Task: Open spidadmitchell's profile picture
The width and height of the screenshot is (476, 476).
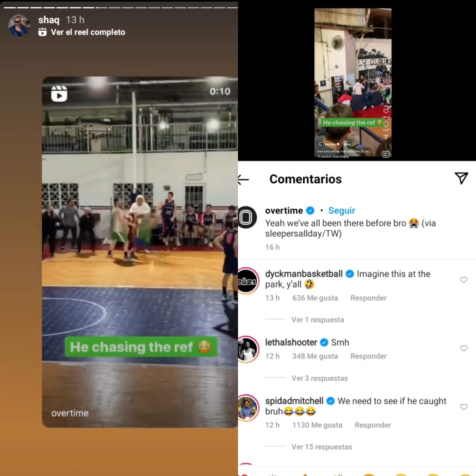Action: coord(248,408)
